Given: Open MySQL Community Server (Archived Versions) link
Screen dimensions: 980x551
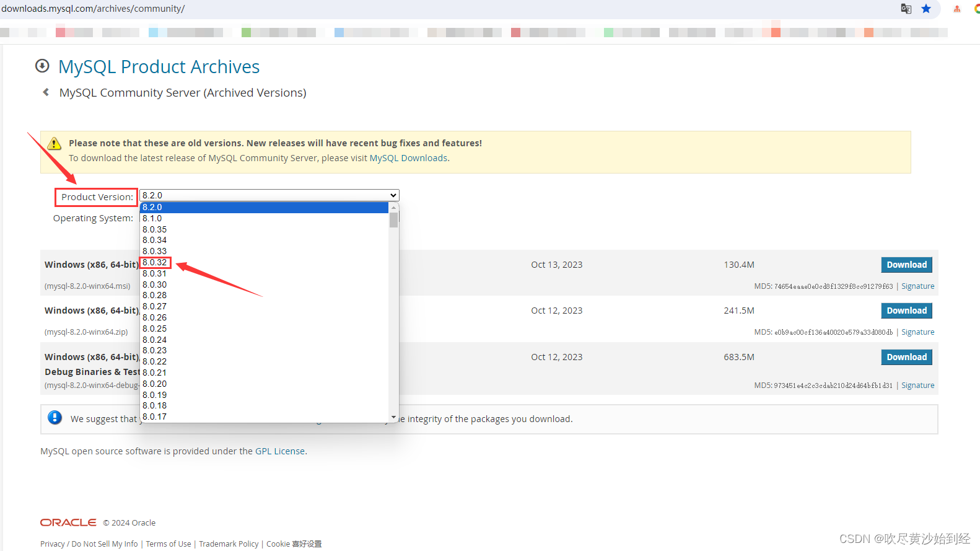Looking at the screenshot, I should [x=183, y=92].
